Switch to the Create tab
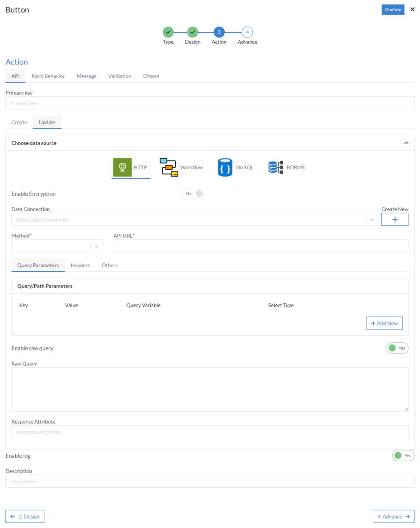Screen dimensions: 420x528 (x=19, y=122)
